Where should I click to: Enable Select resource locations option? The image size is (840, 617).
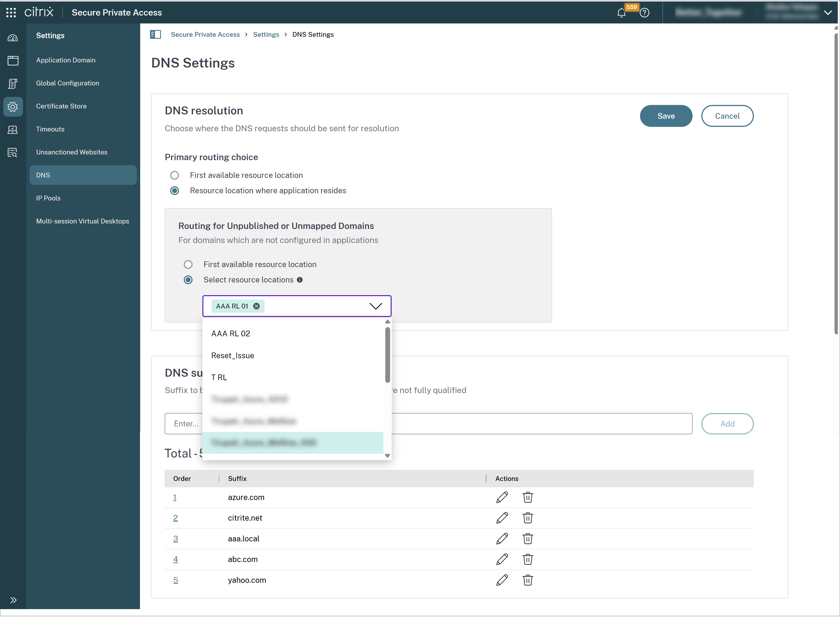point(188,280)
